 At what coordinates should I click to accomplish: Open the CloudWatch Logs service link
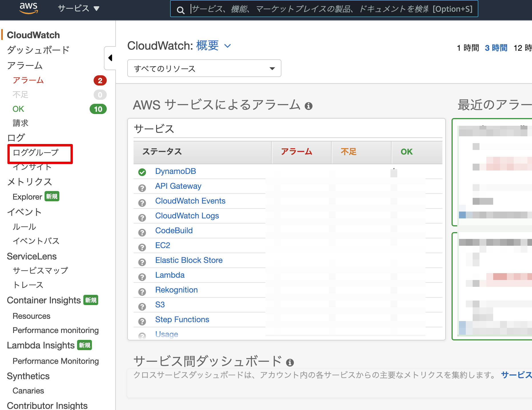pos(187,216)
